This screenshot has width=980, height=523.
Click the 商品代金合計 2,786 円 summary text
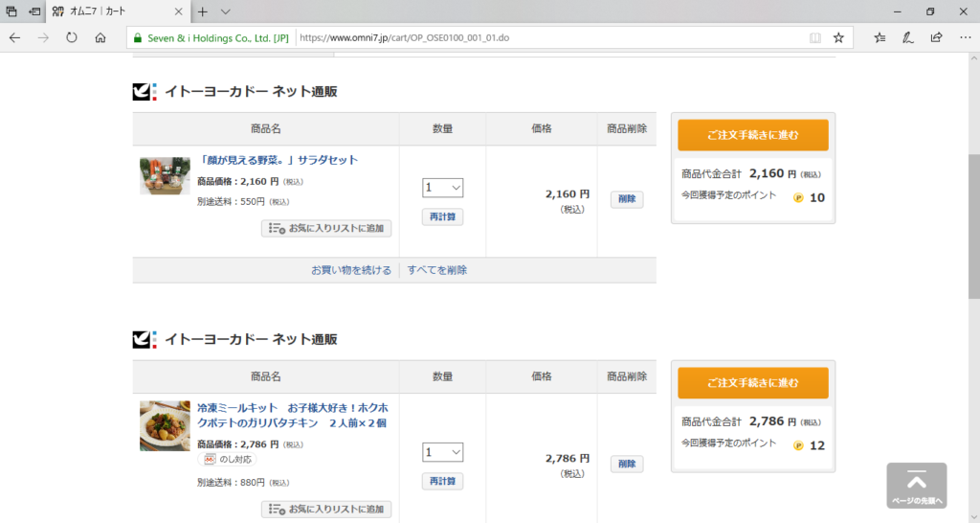[751, 421]
